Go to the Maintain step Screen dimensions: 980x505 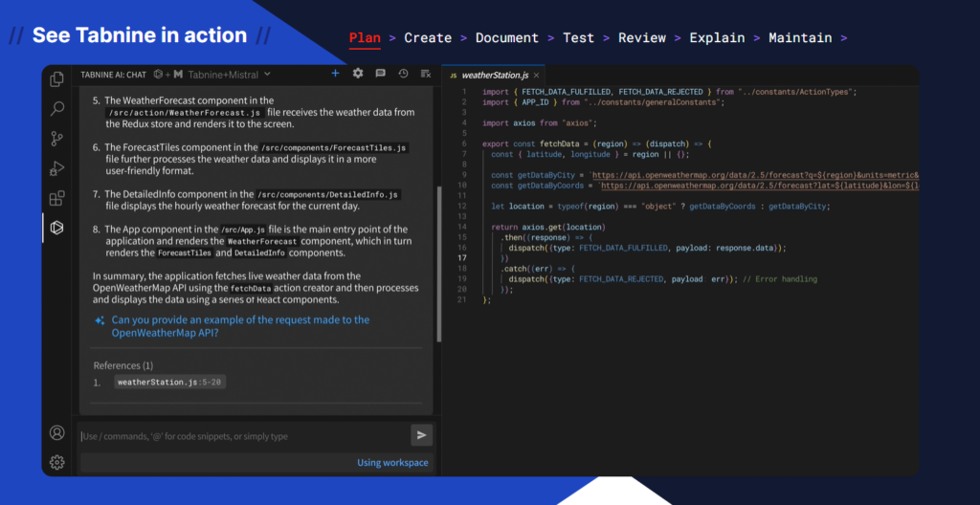(800, 37)
